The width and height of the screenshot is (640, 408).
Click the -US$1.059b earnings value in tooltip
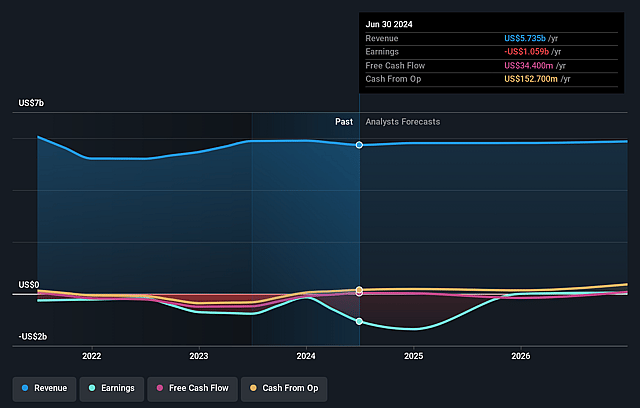530,51
